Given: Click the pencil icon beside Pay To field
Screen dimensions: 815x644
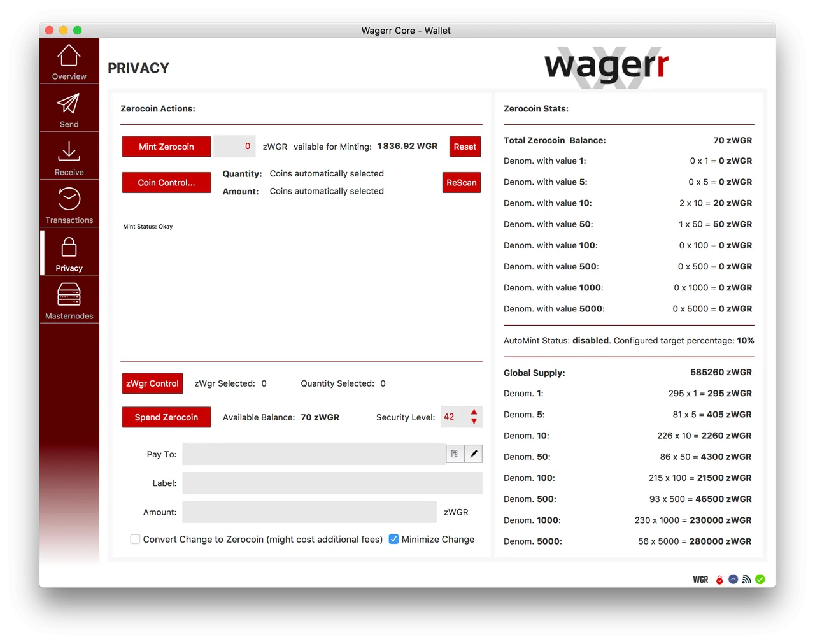Looking at the screenshot, I should tap(473, 454).
